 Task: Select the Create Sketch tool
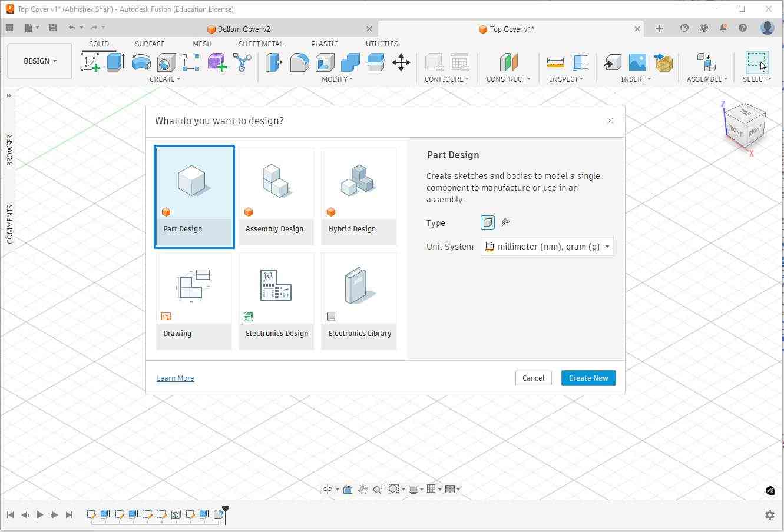[x=90, y=62]
